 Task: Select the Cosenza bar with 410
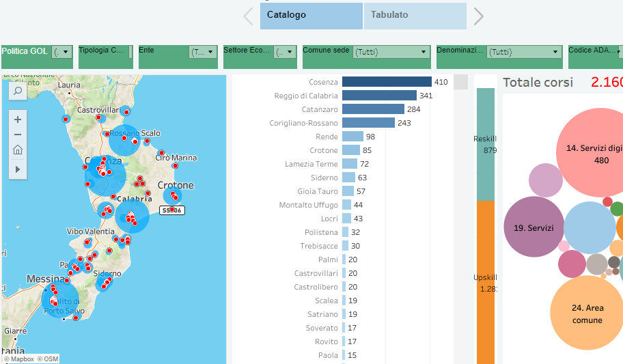pyautogui.click(x=387, y=82)
